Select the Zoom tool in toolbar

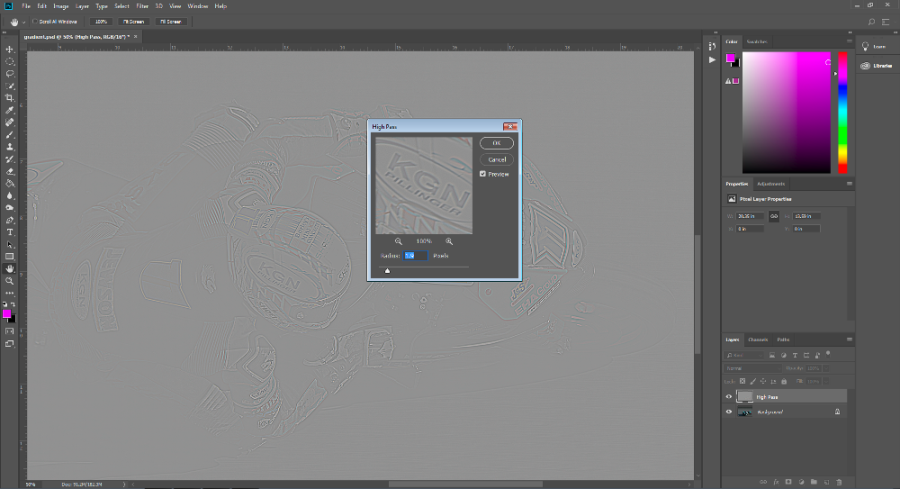point(10,281)
